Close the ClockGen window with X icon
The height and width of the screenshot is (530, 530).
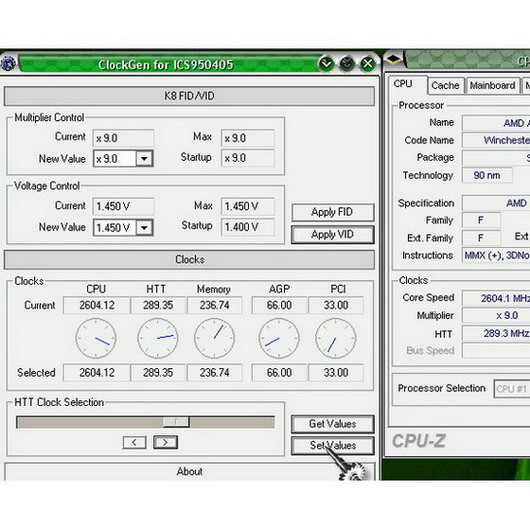(x=368, y=64)
